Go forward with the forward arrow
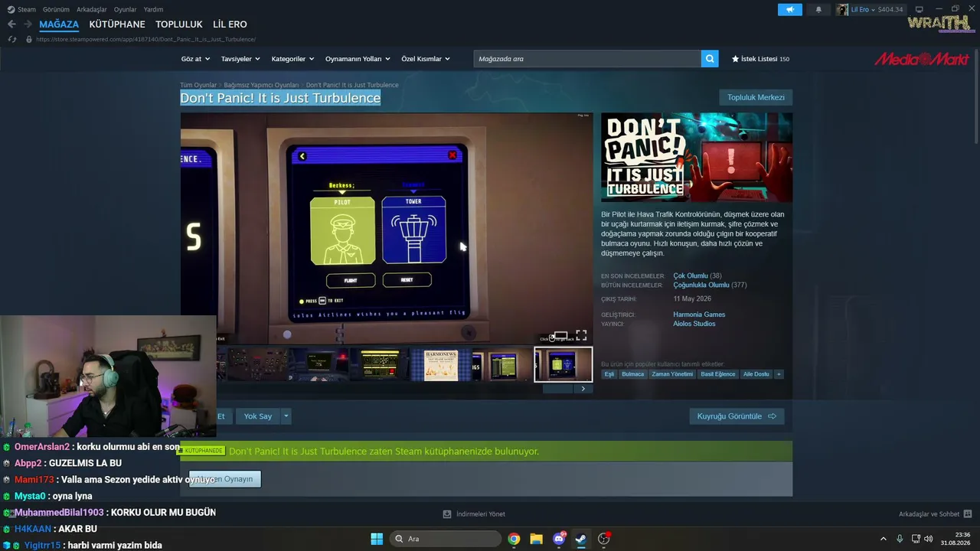Viewport: 980px width, 551px height. (x=28, y=24)
